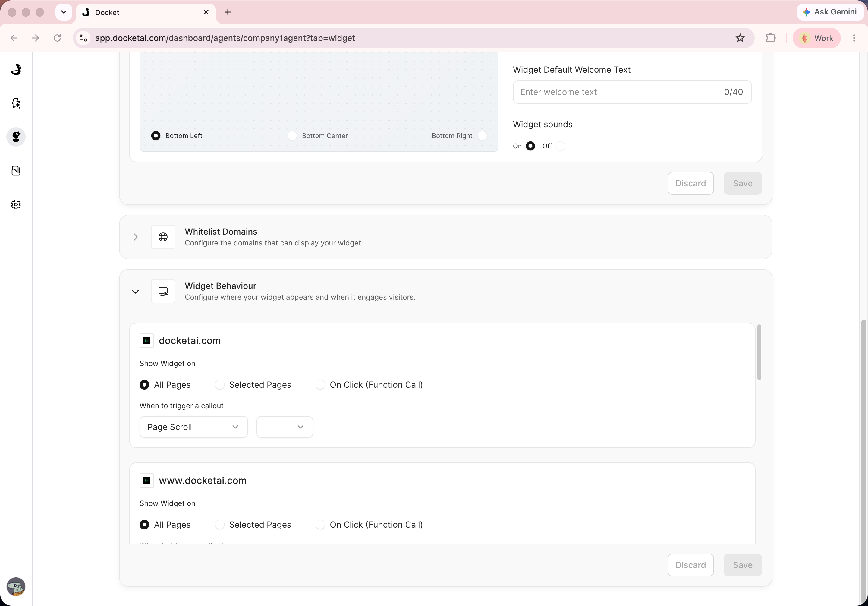Close the Docket browser tab
The image size is (868, 606).
pos(206,12)
